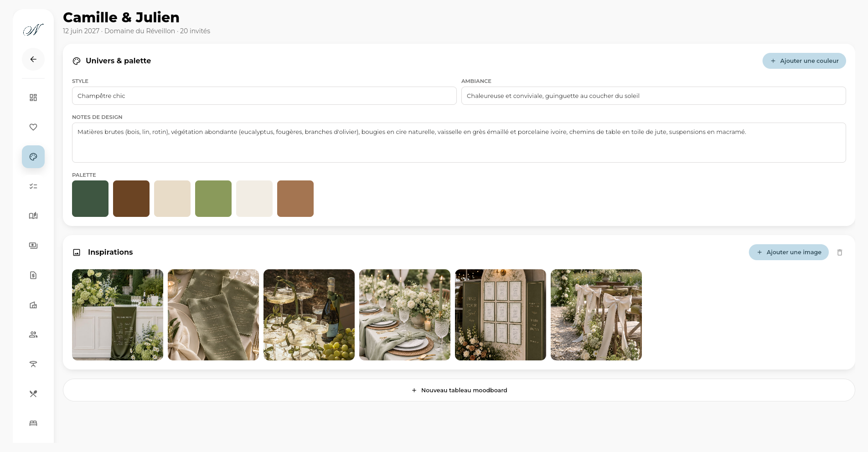Image resolution: width=868 pixels, height=452 pixels.
Task: Open the guests people icon in sidebar
Action: click(33, 334)
